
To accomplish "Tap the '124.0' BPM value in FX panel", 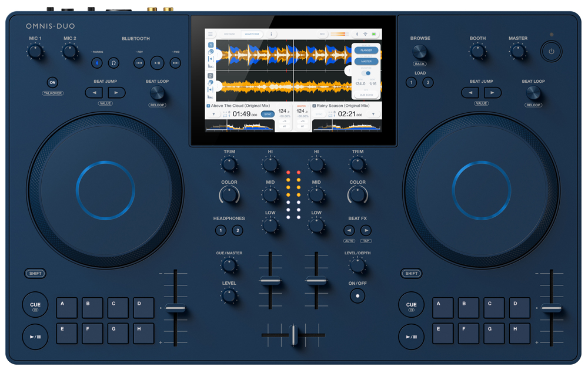I will coord(360,83).
